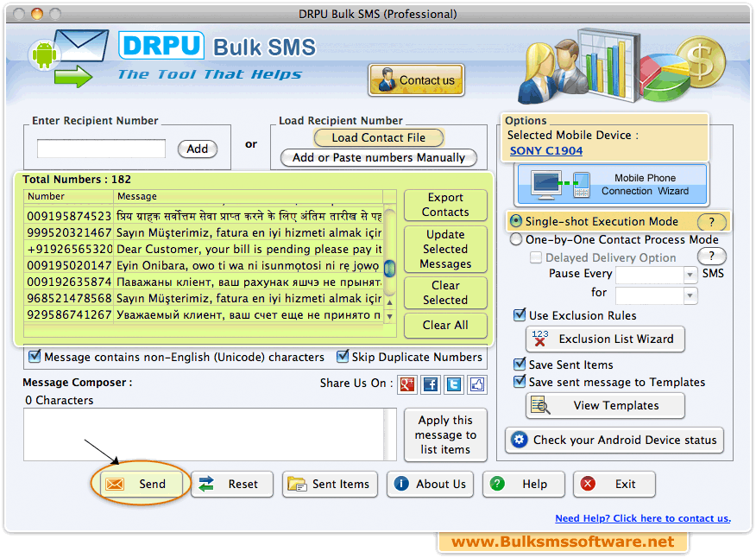
Task: Click the Enter Recipient Number field
Action: click(x=101, y=149)
